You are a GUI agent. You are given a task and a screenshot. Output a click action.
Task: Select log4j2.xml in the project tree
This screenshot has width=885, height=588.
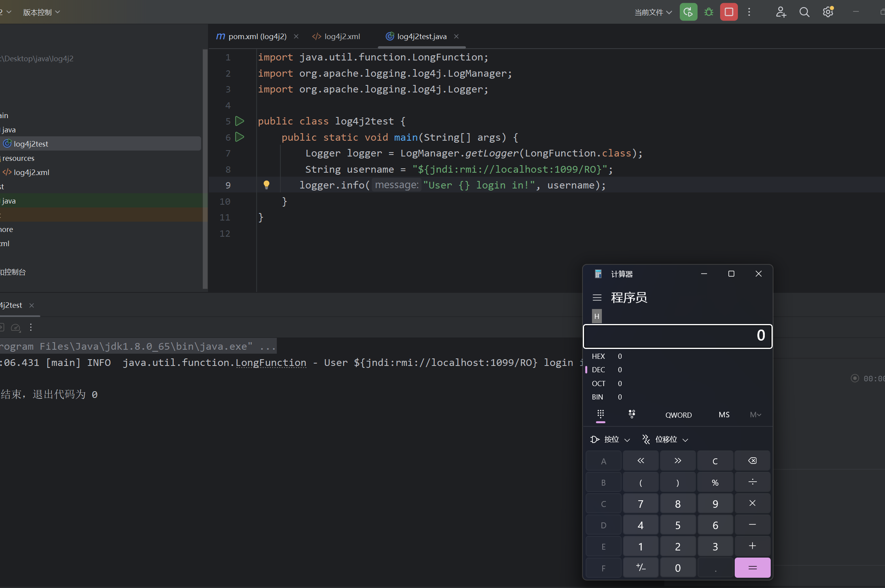point(31,172)
